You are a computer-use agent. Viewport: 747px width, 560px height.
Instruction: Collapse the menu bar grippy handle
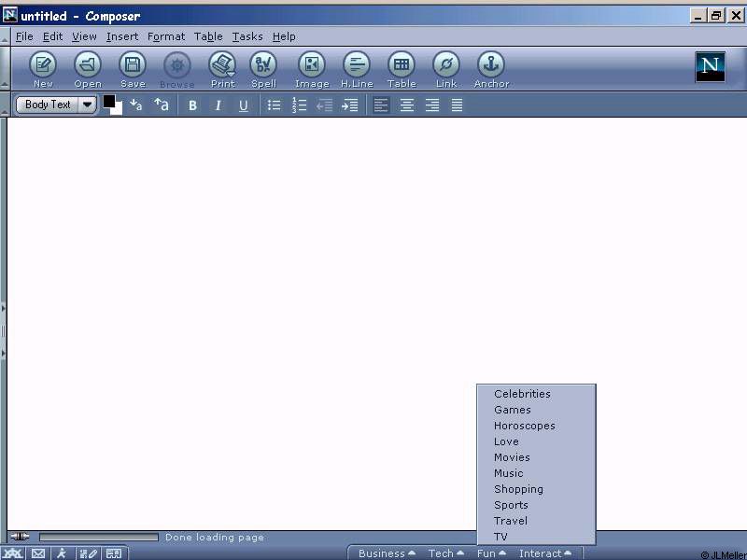pyautogui.click(x=5, y=36)
